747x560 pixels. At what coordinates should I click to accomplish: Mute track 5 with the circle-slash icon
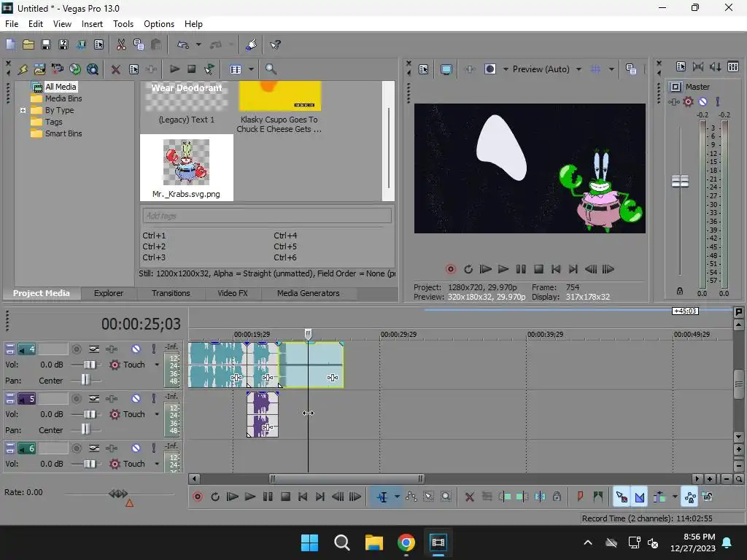pyautogui.click(x=136, y=399)
